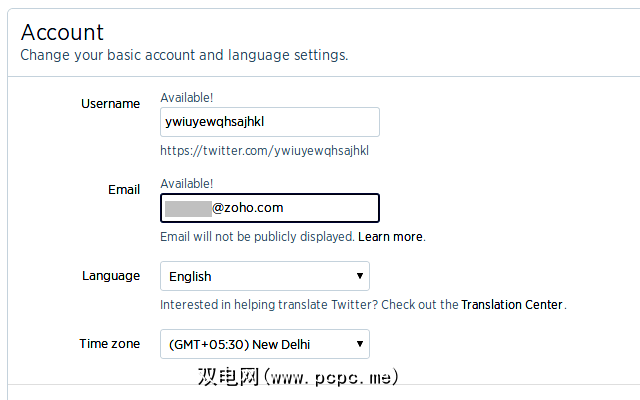Screen dimensions: 640x400
Task: Click the 'Interested in helping translate Twitter?' text
Action: pos(308,304)
